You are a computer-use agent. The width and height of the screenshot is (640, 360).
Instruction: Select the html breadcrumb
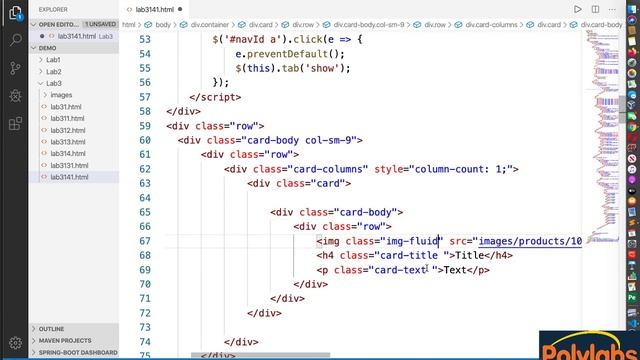pos(129,25)
